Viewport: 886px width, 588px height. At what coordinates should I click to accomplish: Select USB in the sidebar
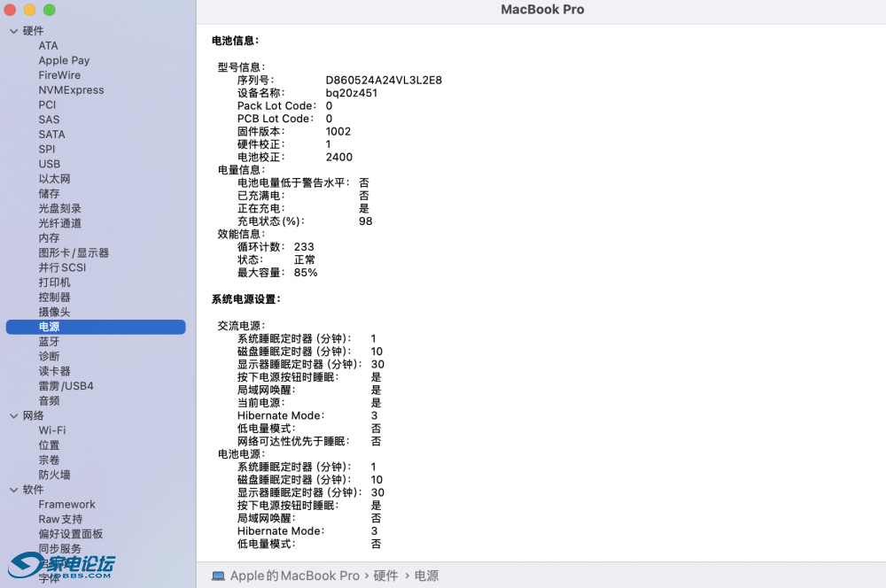(x=49, y=164)
